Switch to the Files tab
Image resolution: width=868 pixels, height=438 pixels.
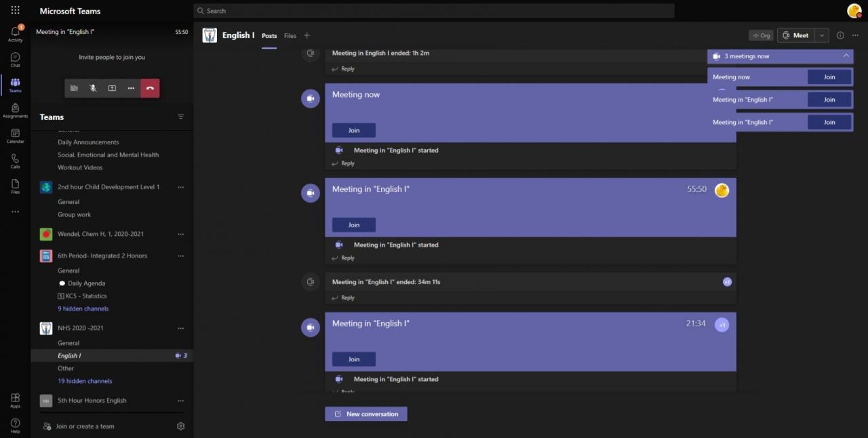pos(290,36)
